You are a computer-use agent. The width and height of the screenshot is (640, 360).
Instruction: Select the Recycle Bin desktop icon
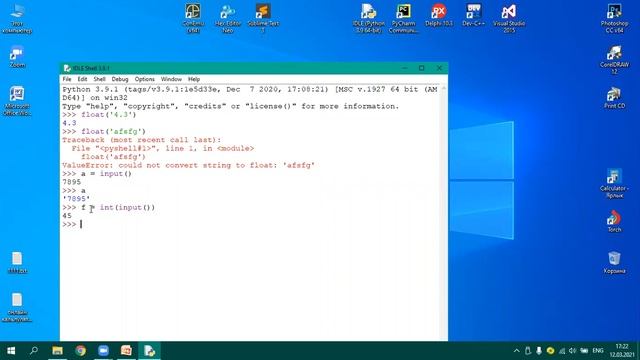[x=614, y=262]
